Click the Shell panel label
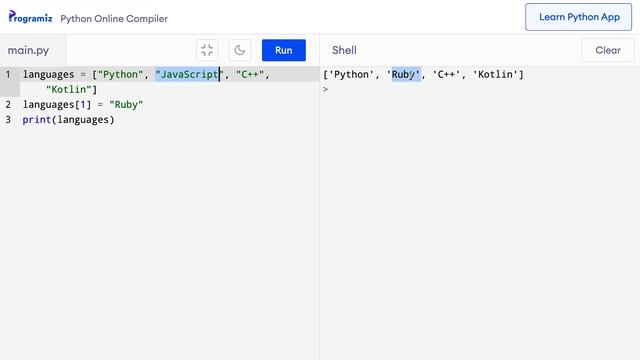This screenshot has width=640, height=360. [344, 50]
